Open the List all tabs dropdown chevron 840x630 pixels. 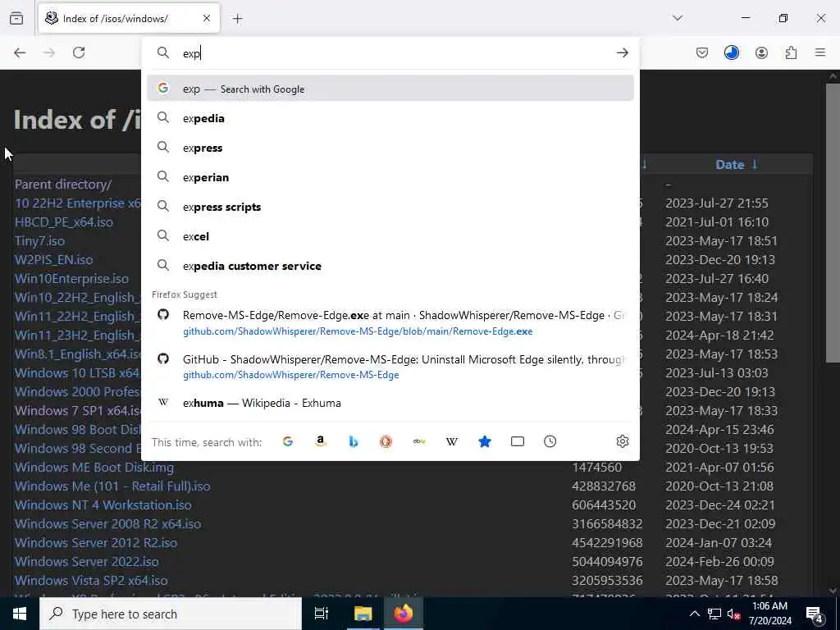tap(678, 18)
